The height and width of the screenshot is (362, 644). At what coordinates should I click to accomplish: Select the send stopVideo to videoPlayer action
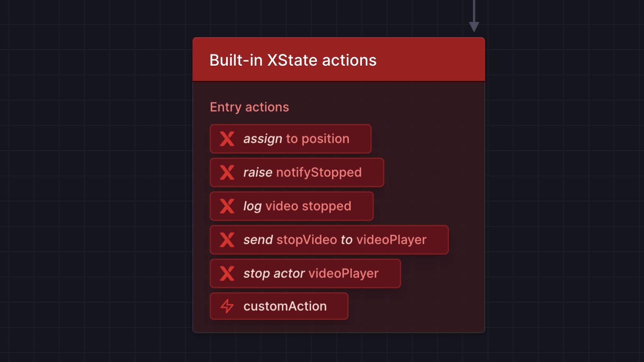(329, 240)
